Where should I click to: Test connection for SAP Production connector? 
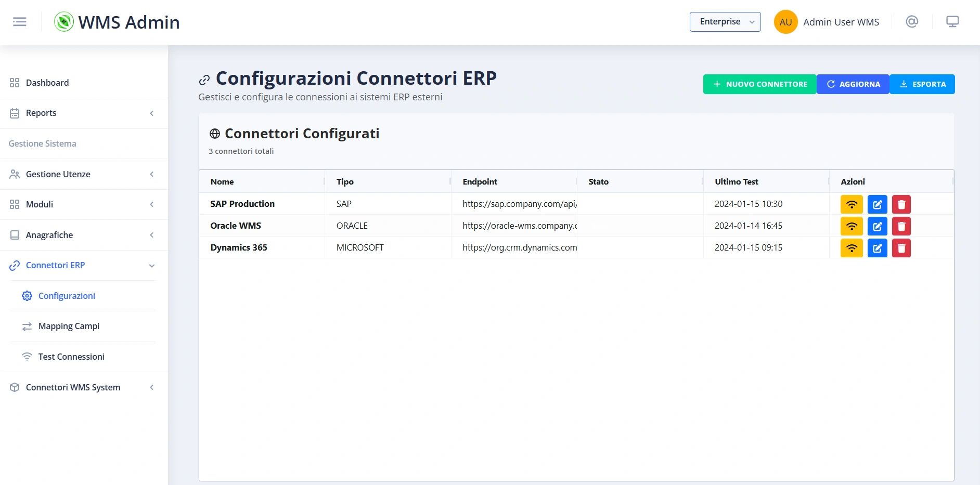pos(852,204)
